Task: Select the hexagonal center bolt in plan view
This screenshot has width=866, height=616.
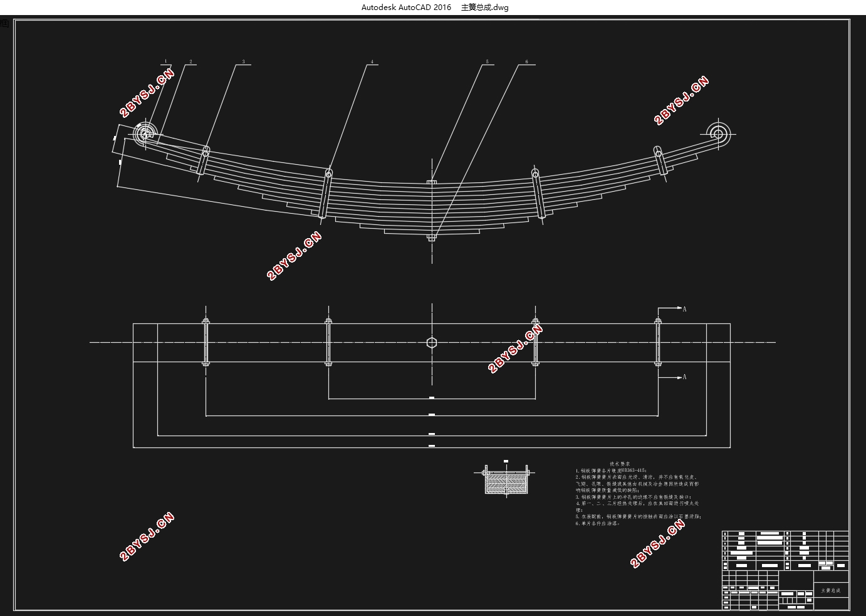Action: (x=432, y=342)
